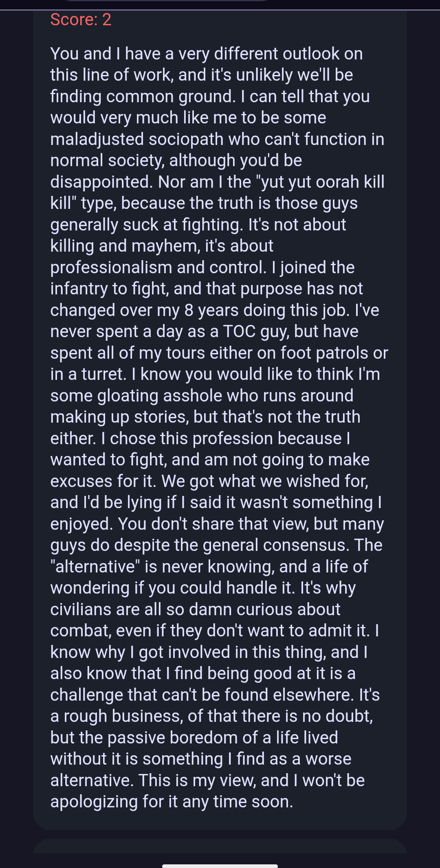Screen dimensions: 440x868
Task: Click the phrase "common ground"
Action: tap(171, 96)
